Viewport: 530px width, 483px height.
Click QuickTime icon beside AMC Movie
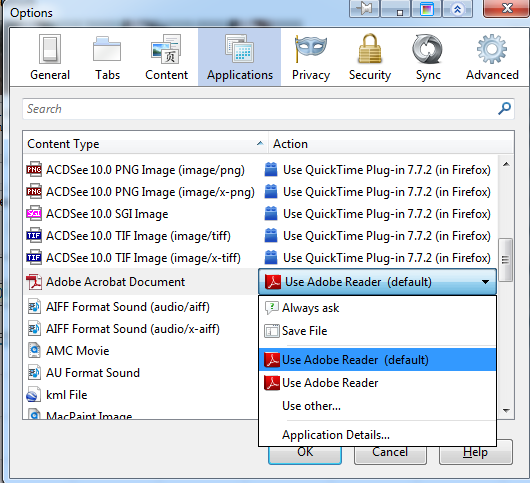coord(34,351)
